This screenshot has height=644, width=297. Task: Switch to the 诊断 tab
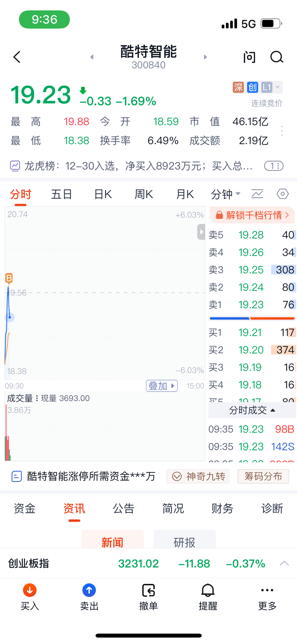[x=272, y=508]
